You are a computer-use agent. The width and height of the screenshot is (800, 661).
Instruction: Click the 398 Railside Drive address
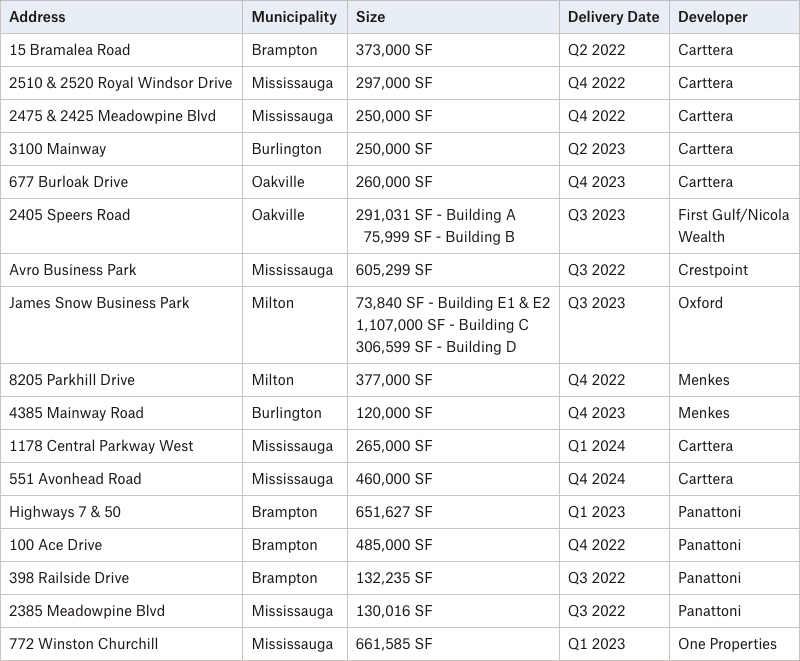(x=69, y=578)
